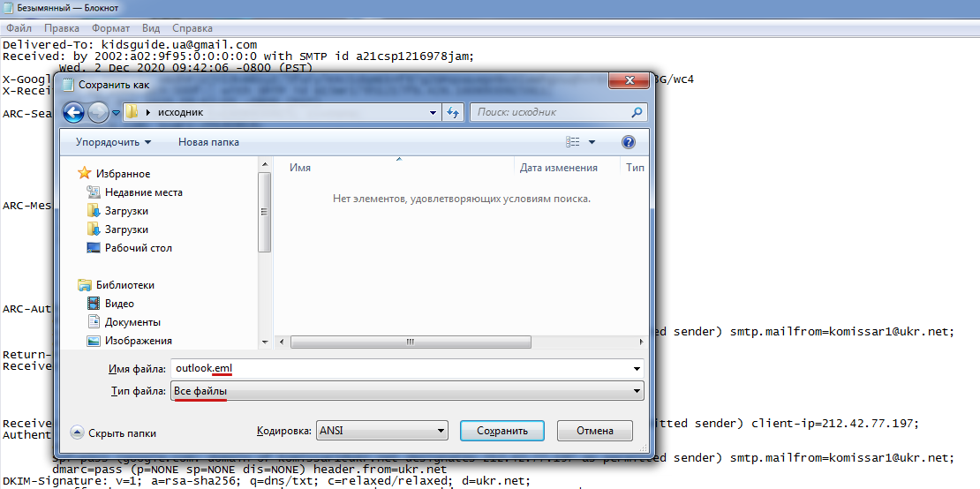980x489 pixels.
Task: Expand the Упорядочить dropdown menu
Action: (113, 142)
